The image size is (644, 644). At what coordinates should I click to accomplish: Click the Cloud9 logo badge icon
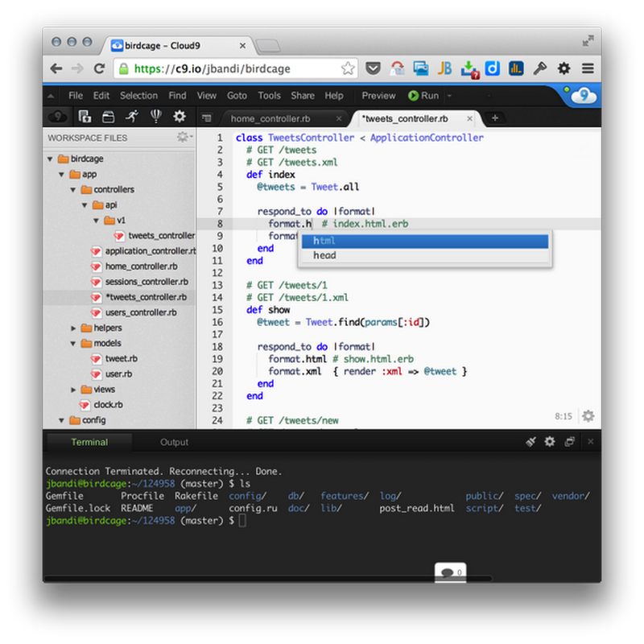click(583, 96)
